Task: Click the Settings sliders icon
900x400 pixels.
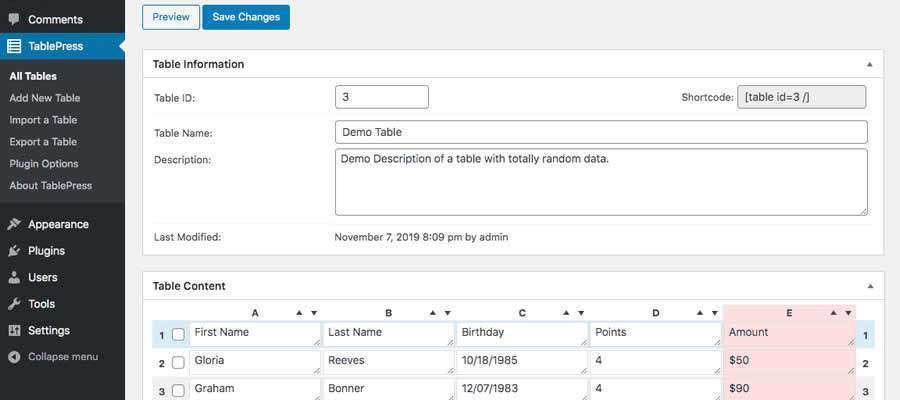Action: pos(14,330)
